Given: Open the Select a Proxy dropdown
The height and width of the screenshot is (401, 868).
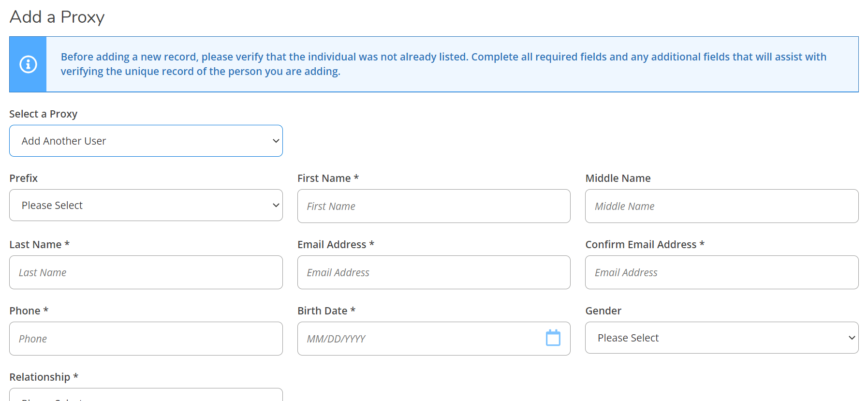Looking at the screenshot, I should coord(146,141).
